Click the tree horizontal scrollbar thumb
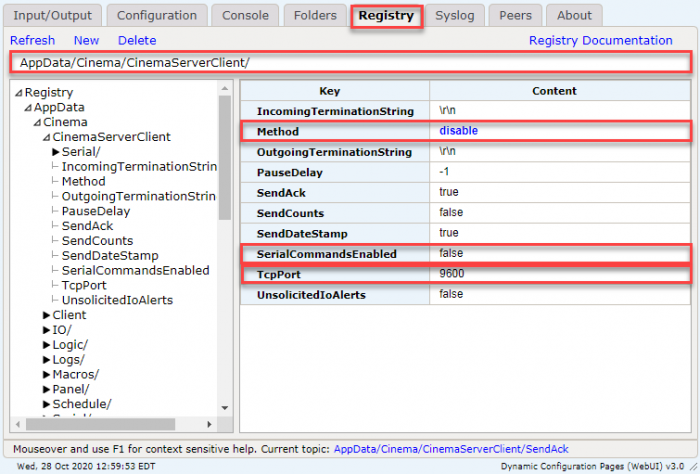Screen dimensions: 700x474 [100, 424]
